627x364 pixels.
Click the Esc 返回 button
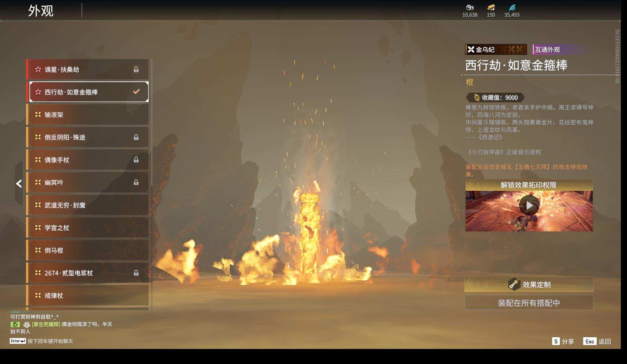pyautogui.click(x=597, y=341)
